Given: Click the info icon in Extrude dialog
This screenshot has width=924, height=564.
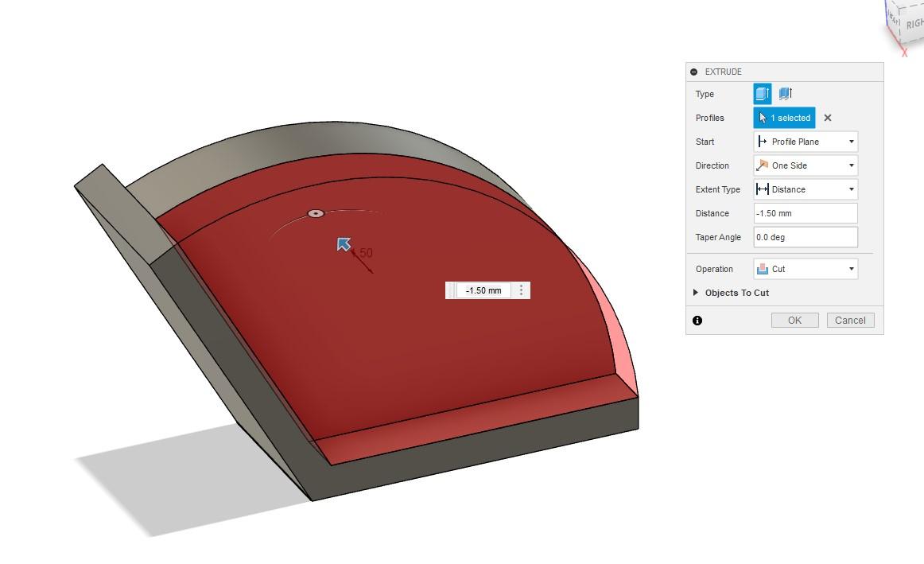Looking at the screenshot, I should tap(697, 321).
